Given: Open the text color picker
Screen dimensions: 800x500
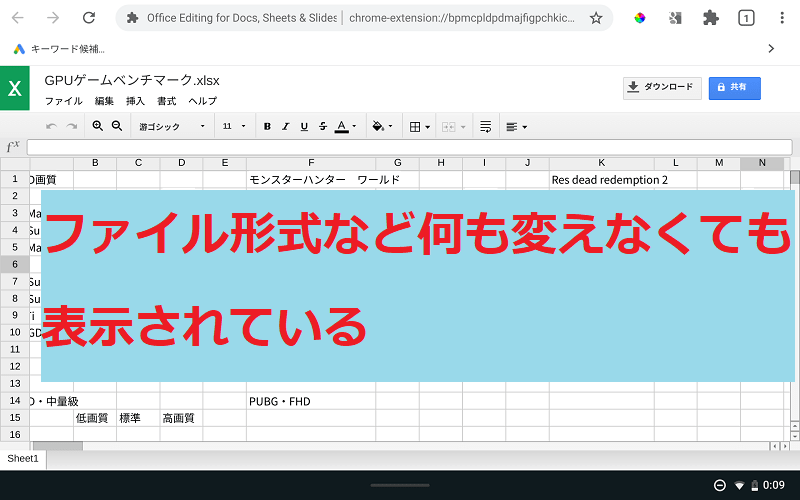Looking at the screenshot, I should coord(345,127).
